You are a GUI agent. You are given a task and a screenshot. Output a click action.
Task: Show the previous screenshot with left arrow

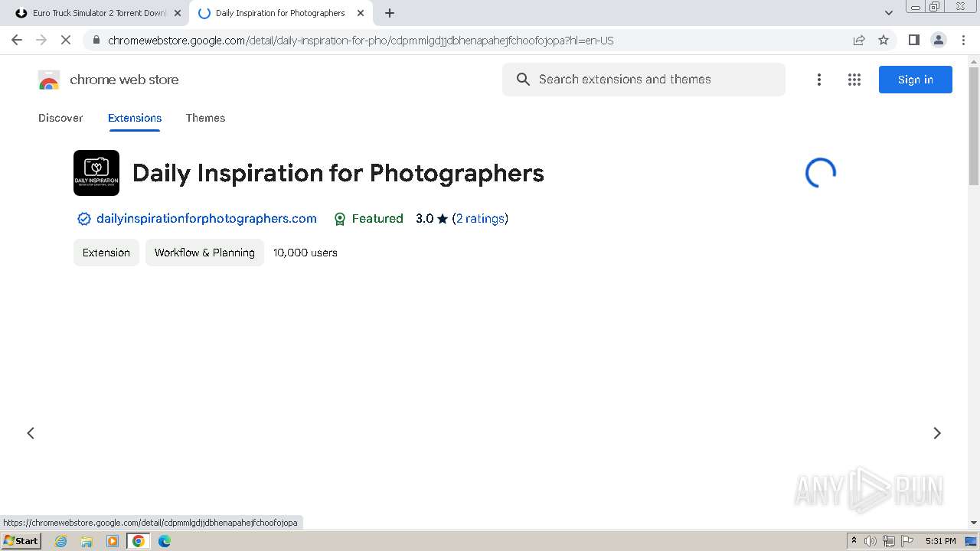pyautogui.click(x=31, y=433)
